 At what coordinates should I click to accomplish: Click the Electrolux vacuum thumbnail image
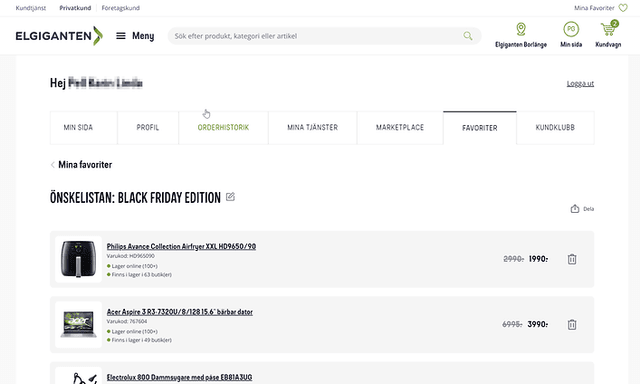tap(78, 375)
